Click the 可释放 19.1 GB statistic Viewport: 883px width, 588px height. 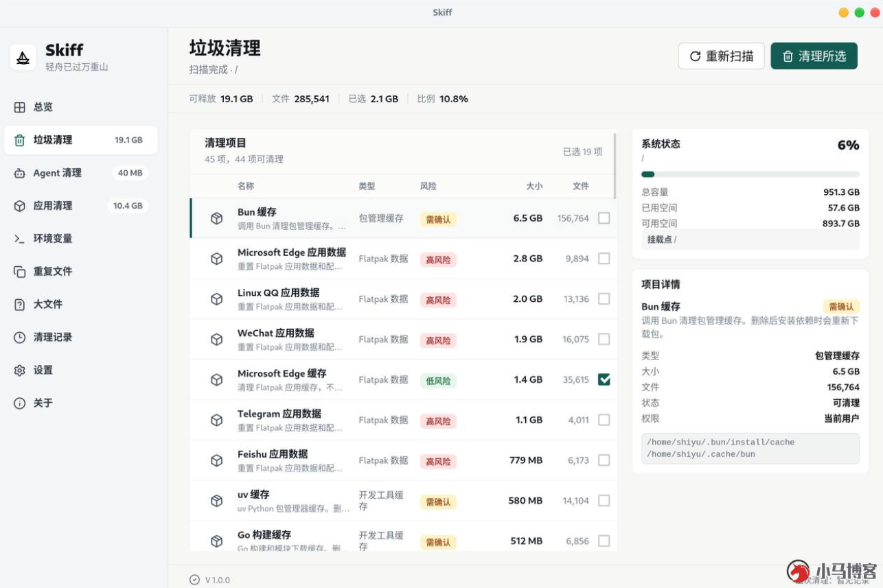click(x=221, y=99)
